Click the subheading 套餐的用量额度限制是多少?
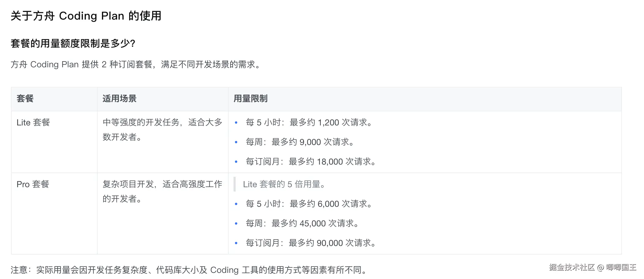The height and width of the screenshot is (279, 644). click(x=73, y=43)
